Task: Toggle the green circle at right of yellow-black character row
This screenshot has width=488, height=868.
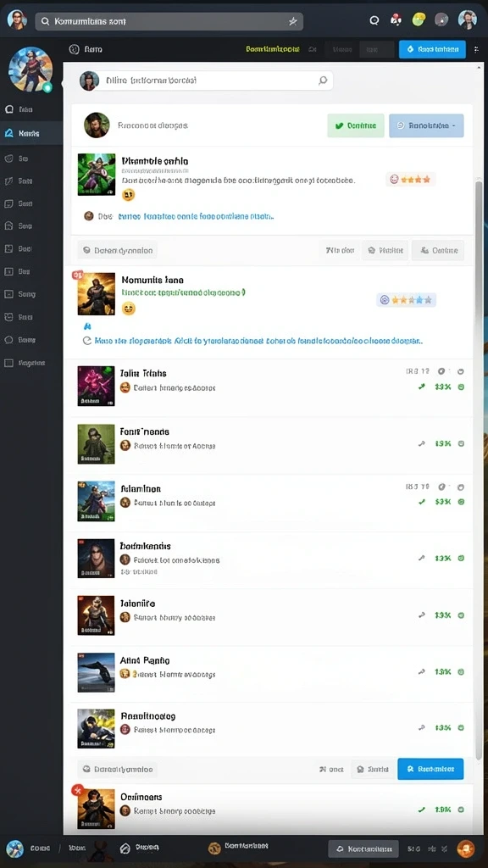Action: tap(461, 728)
